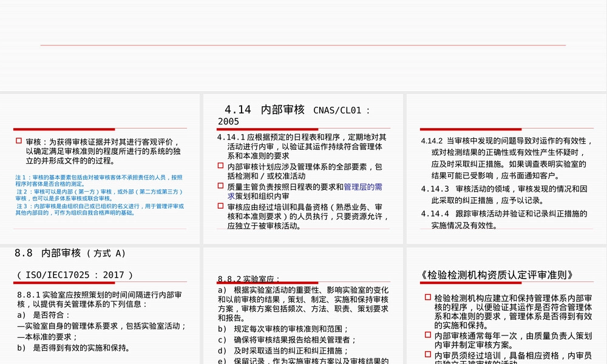Click the bullet before 检验检测机构应建立
The image size is (607, 364).
pos(428,297)
